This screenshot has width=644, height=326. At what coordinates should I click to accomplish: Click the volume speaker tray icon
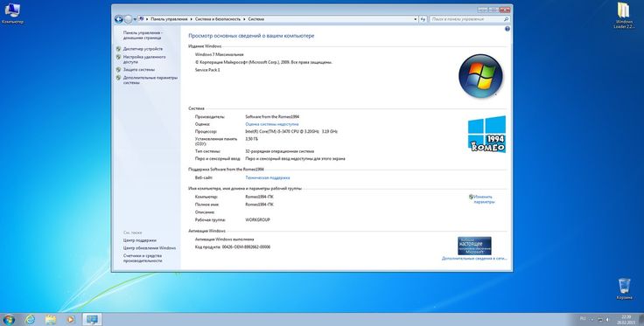pos(608,319)
